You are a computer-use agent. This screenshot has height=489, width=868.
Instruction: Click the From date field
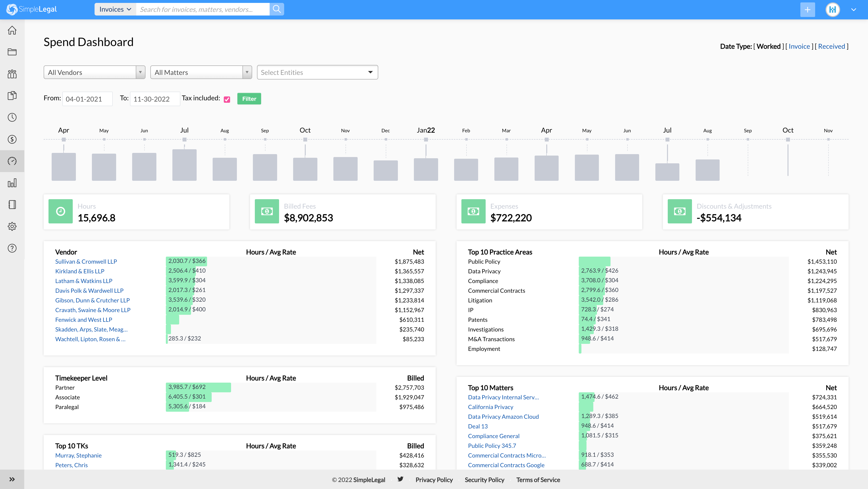coord(87,99)
